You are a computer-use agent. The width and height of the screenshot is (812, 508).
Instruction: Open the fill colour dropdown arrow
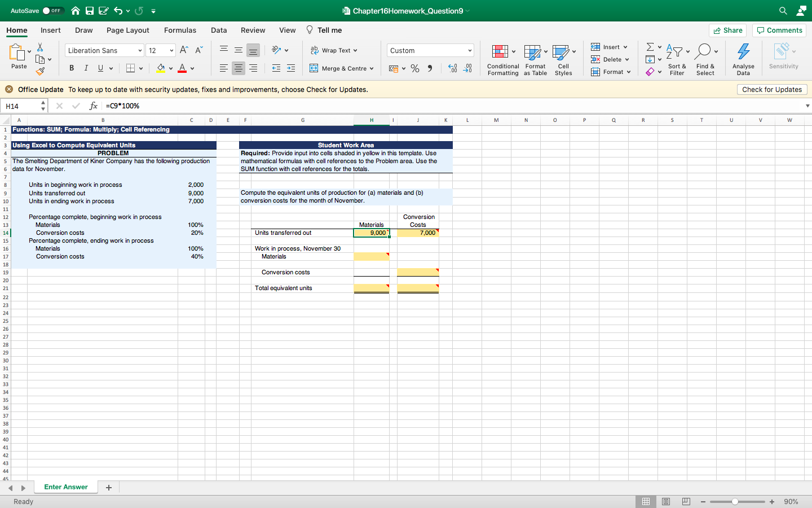(x=170, y=68)
